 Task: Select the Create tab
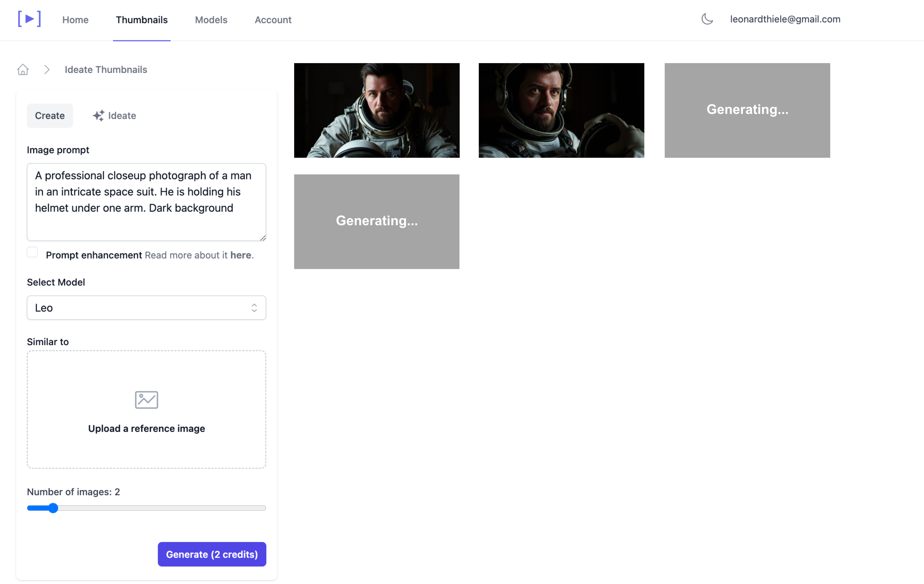[50, 116]
